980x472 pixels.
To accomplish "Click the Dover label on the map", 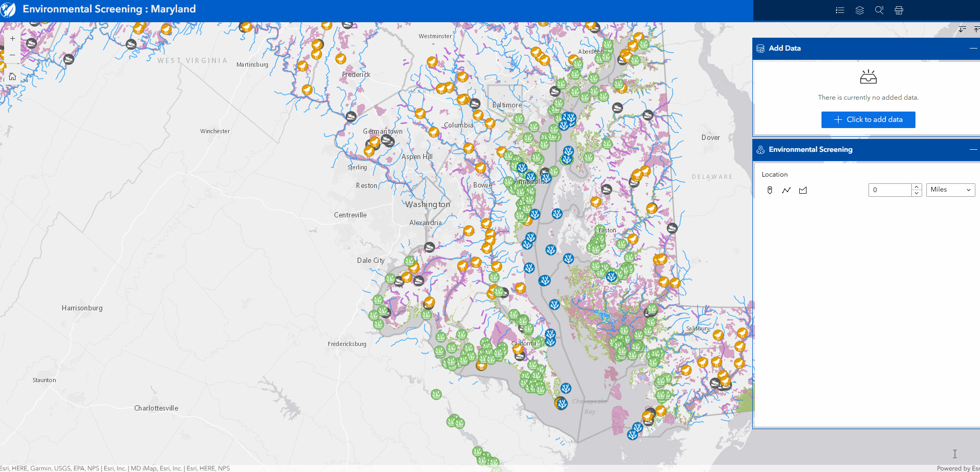I will click(x=710, y=137).
